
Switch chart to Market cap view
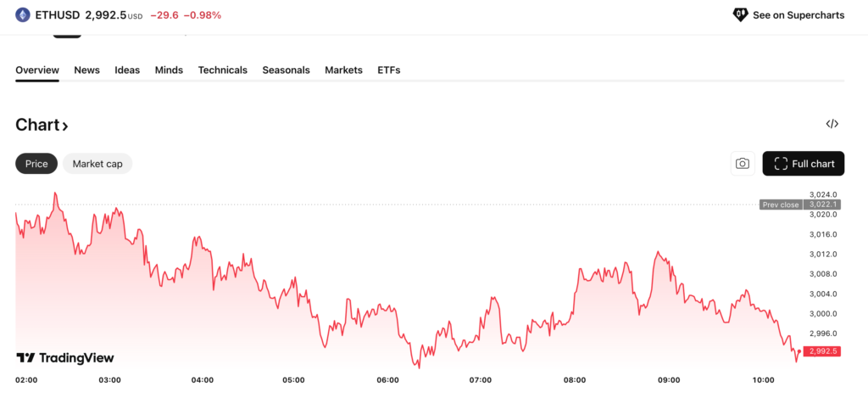pyautogui.click(x=97, y=164)
